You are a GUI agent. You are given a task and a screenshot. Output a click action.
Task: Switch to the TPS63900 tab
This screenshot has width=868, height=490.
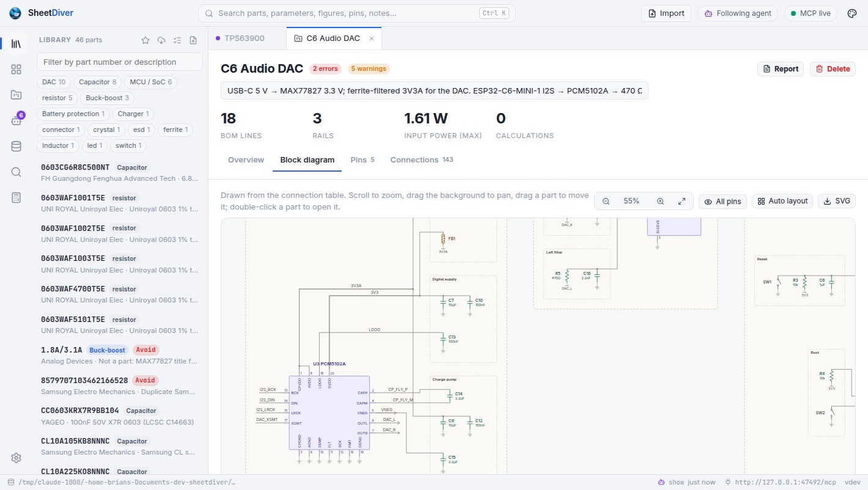(x=244, y=38)
